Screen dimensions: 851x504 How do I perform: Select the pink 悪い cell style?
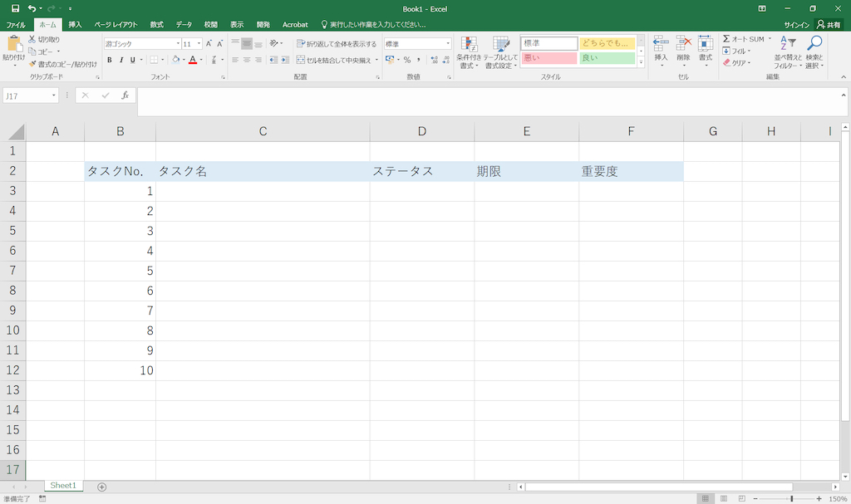(549, 58)
